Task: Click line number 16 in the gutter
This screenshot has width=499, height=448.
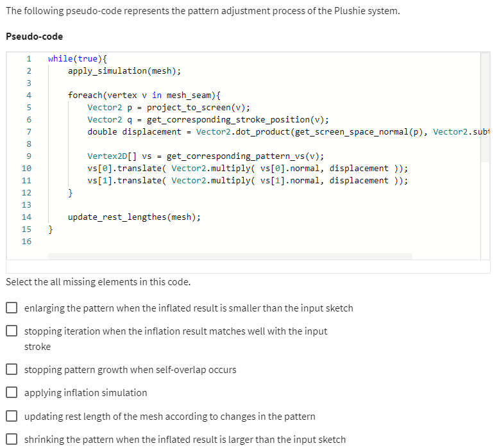Action: coord(27,242)
